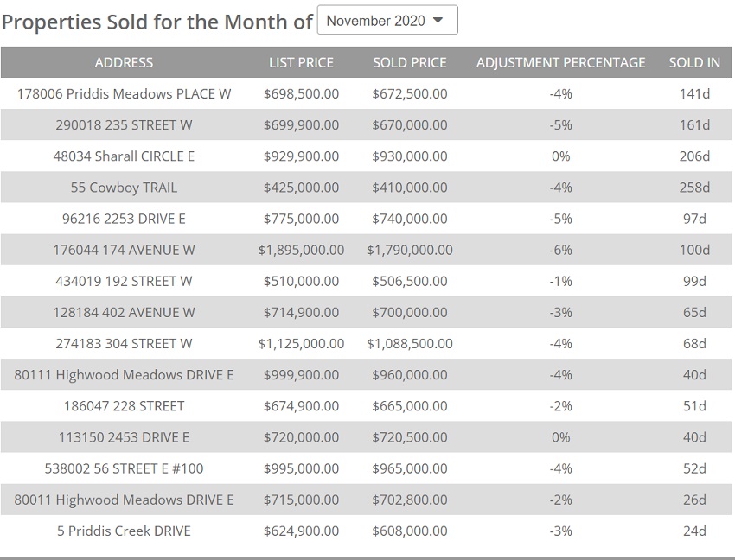Select the 178006 Priddis Meadows PLACE W address
Viewport: 735px width, 560px height.
pos(124,94)
